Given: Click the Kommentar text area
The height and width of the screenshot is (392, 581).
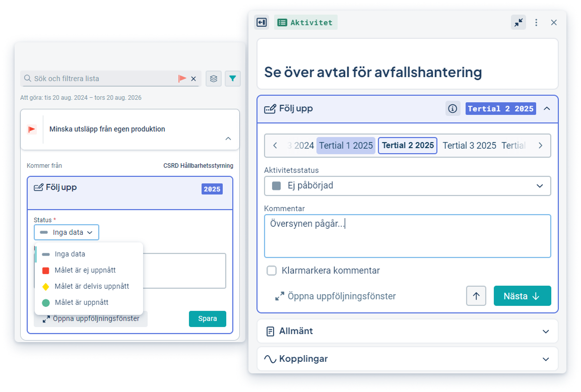Looking at the screenshot, I should click(408, 236).
